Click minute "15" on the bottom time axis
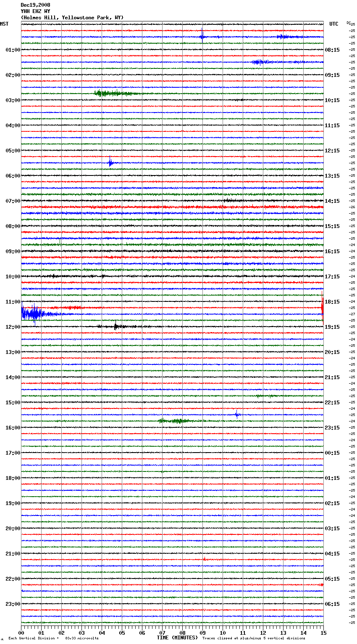 tap(323, 633)
